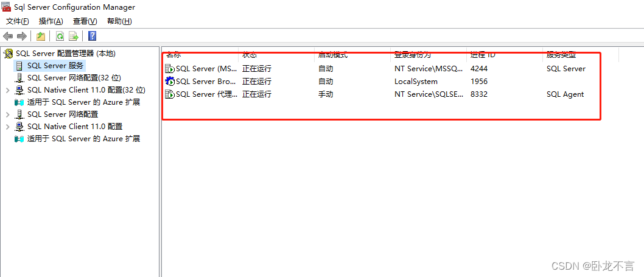Click the 手动 start mode cell
Screen dimensions: 644x277
tap(326, 94)
